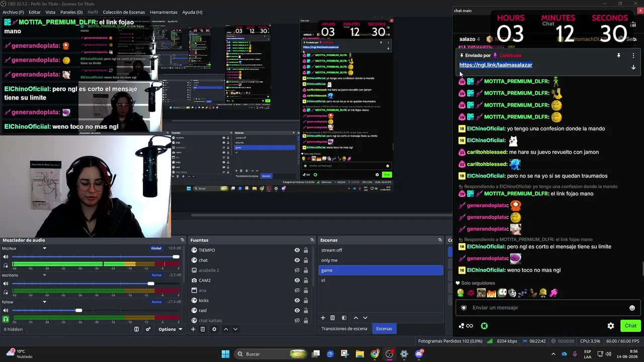Unlock the raid source lock
644x362 pixels.
pyautogui.click(x=305, y=311)
